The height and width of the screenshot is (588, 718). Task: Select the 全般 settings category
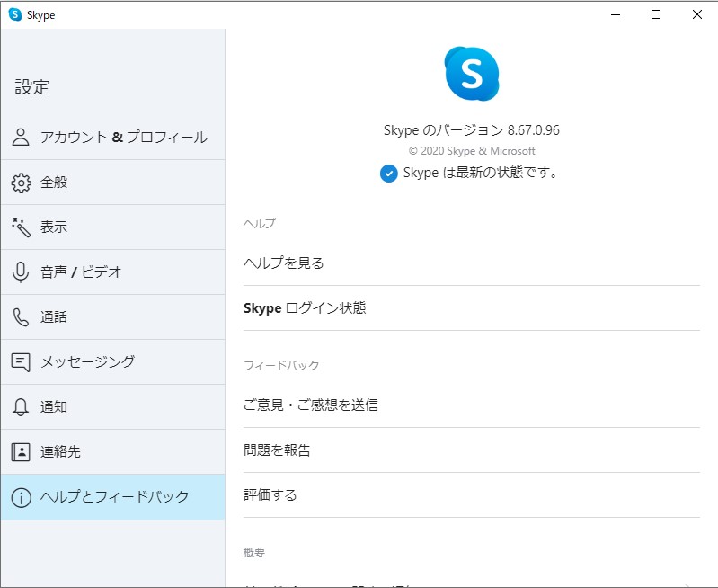pyautogui.click(x=113, y=183)
